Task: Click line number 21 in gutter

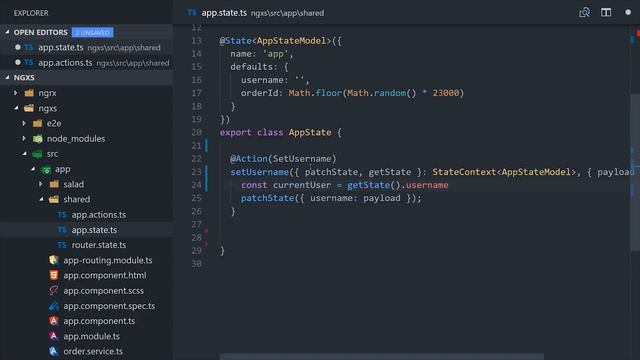Action: point(196,145)
